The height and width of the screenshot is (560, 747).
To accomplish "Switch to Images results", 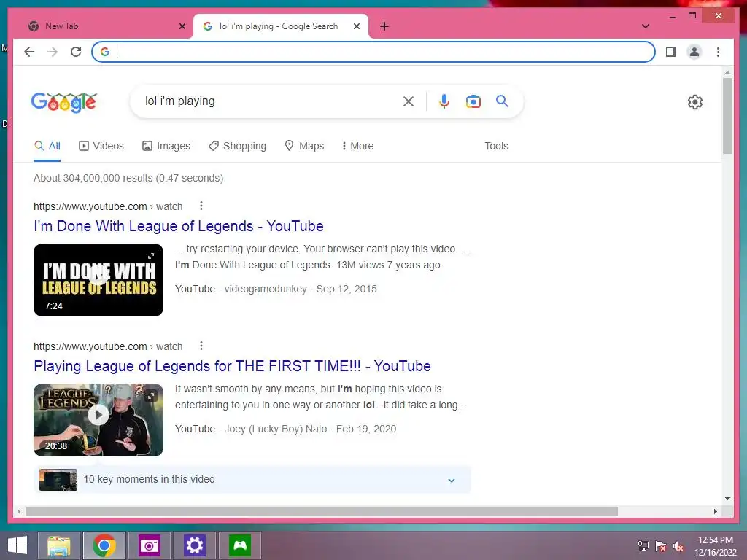I will 166,146.
